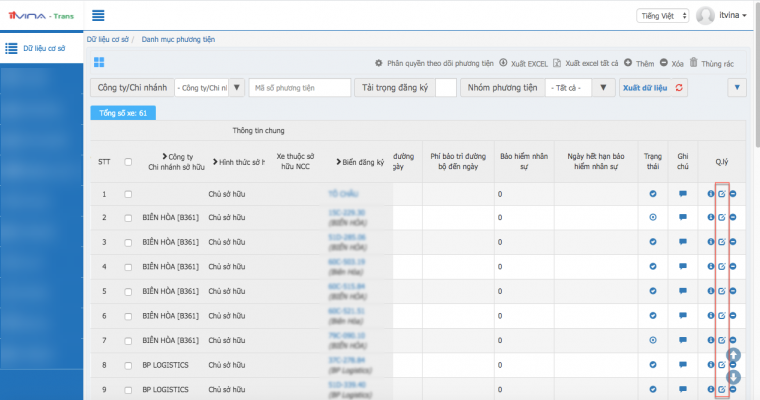Click edit icon for row 1
The height and width of the screenshot is (400, 760).
(722, 193)
